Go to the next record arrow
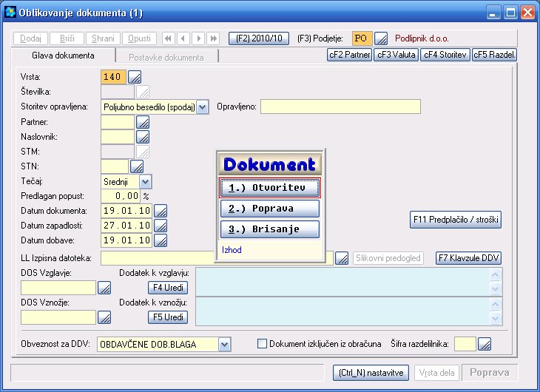540x392 pixels. [198, 38]
